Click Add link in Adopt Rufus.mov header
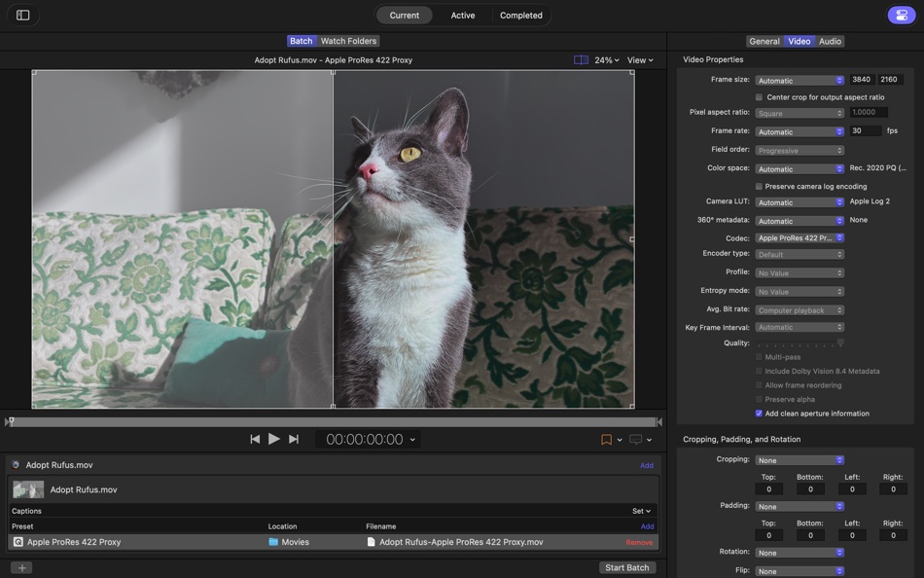The width and height of the screenshot is (924, 578). click(x=647, y=465)
